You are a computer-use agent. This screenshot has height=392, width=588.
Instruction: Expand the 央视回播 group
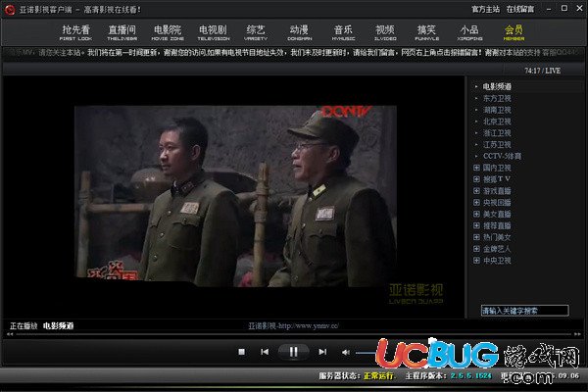pos(476,202)
